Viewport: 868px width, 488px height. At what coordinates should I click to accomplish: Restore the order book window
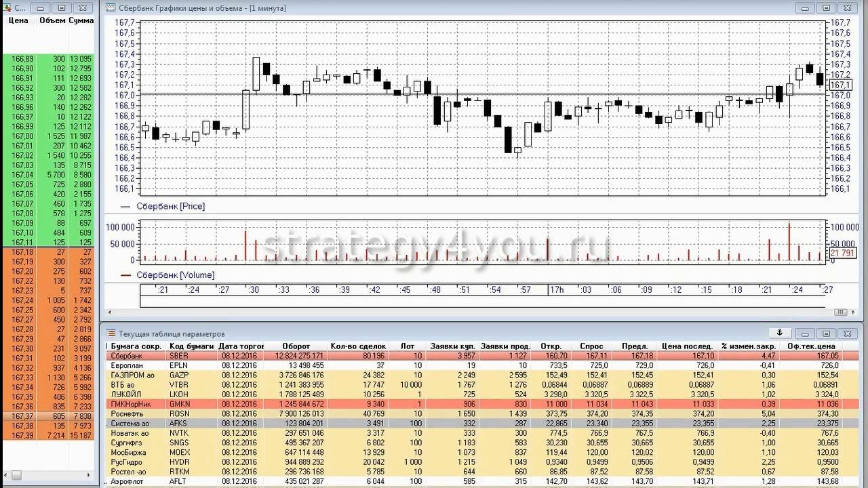(62, 8)
